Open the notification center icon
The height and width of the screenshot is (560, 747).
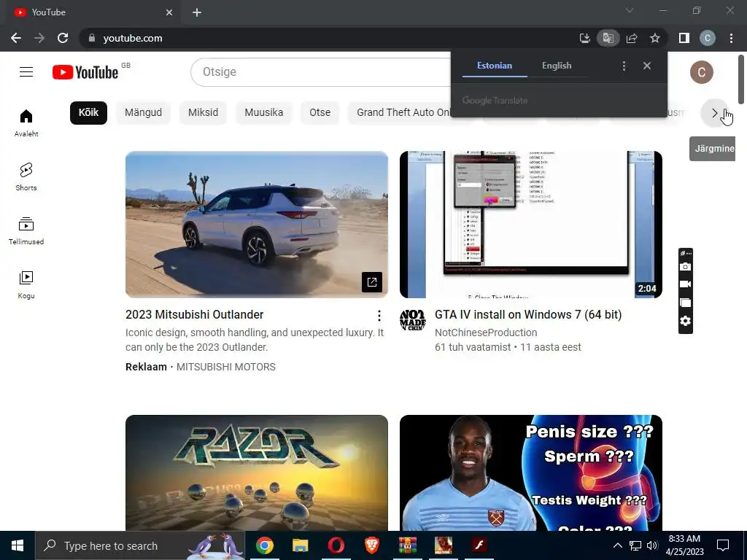click(x=723, y=545)
